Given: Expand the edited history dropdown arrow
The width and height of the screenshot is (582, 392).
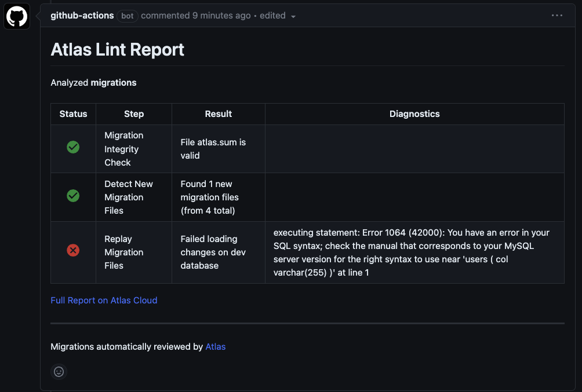Looking at the screenshot, I should pyautogui.click(x=293, y=16).
